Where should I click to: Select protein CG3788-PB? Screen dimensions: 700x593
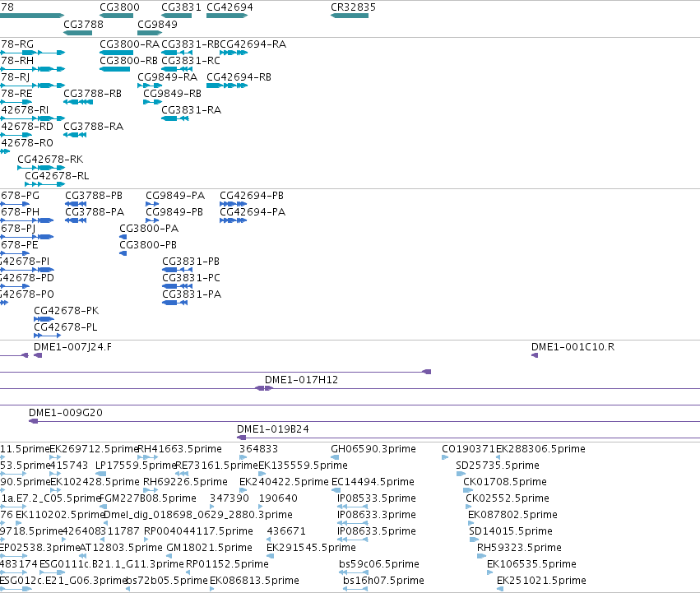[76, 204]
